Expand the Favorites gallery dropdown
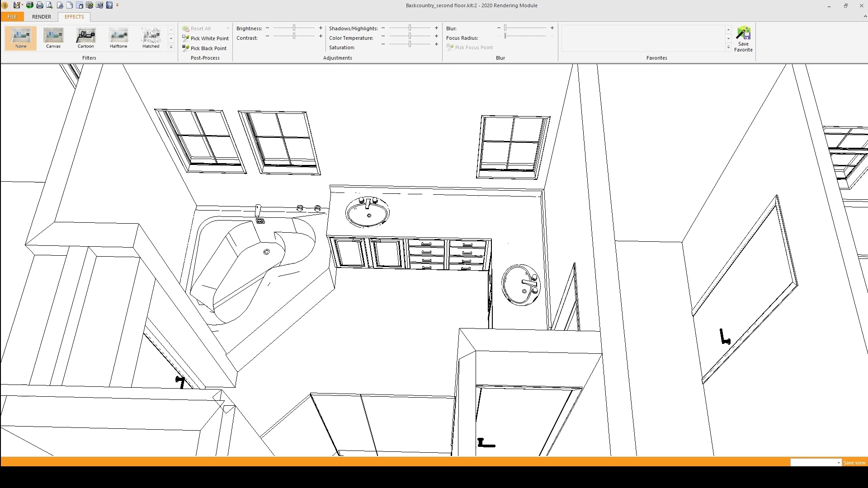Viewport: 868px width, 488px height. (728, 47)
